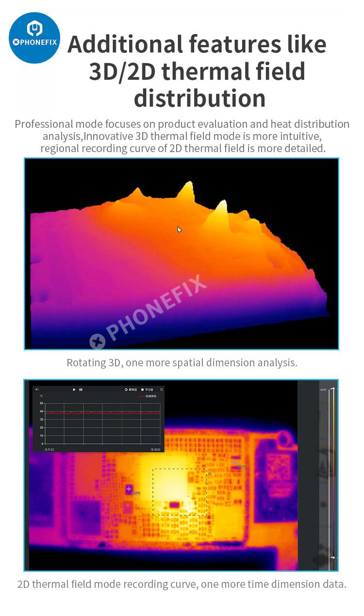Viewport: 364px width, 616px height.
Task: Select the first radio option in curve panel
Action: tap(126, 390)
